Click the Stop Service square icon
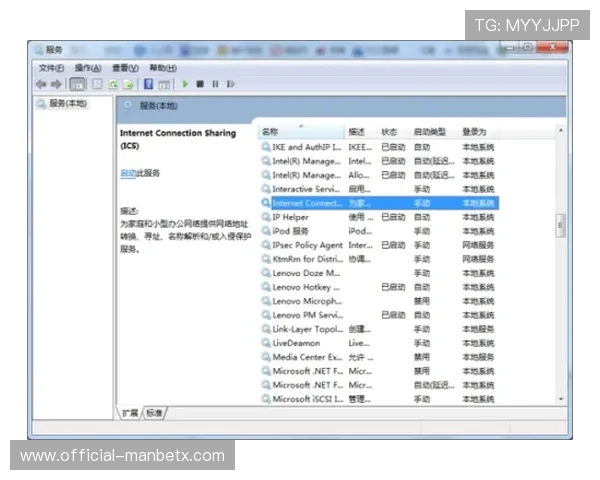Screen dimensions: 600x480 click(x=200, y=84)
